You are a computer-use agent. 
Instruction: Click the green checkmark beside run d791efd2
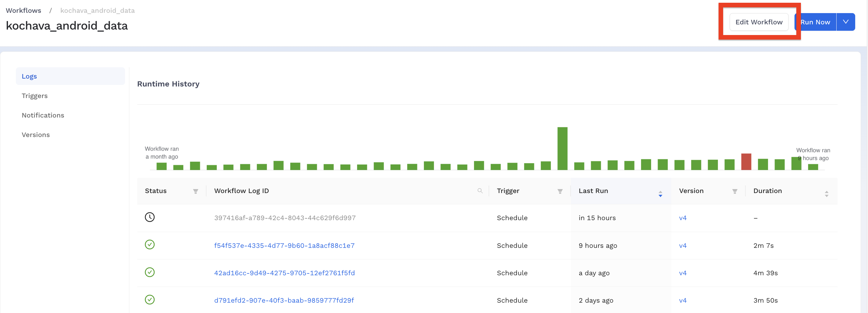click(x=150, y=300)
